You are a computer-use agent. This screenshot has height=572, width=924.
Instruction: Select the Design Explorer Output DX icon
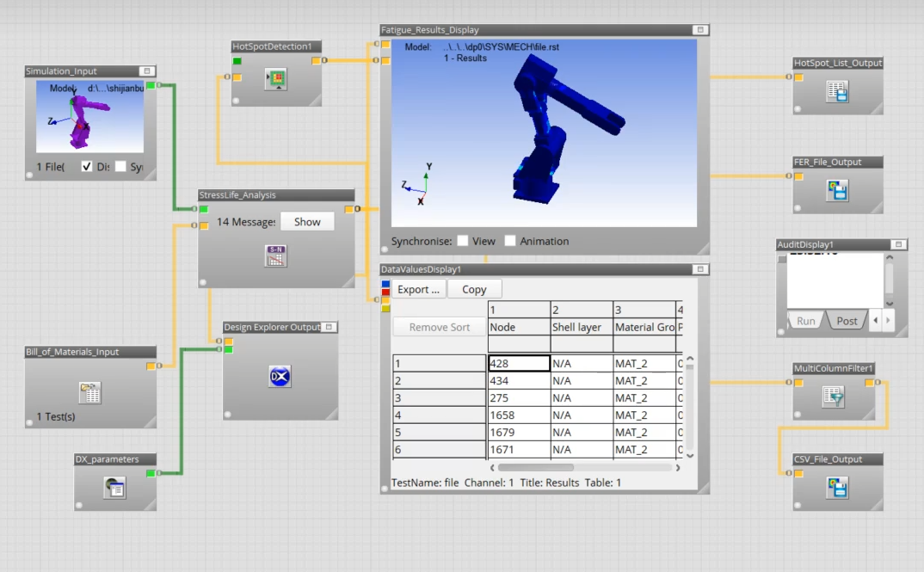click(280, 377)
